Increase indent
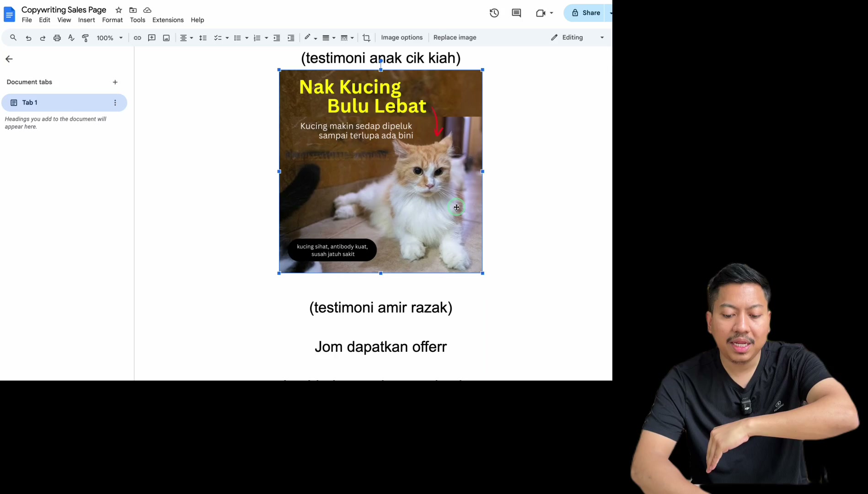868x494 pixels. click(x=291, y=38)
